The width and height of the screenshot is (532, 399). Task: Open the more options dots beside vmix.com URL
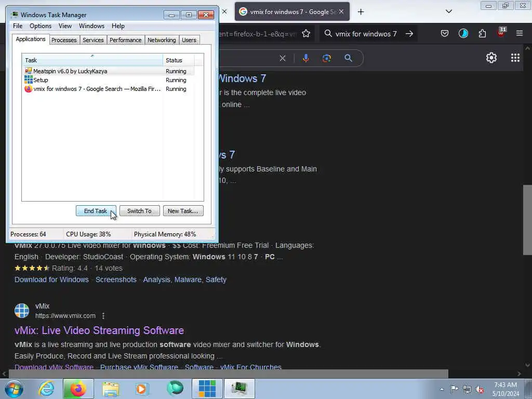tap(103, 316)
